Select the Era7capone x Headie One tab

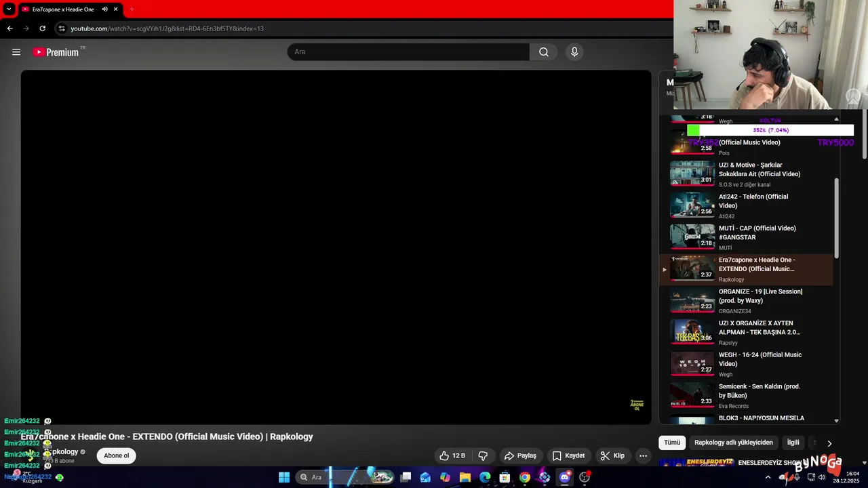64,9
